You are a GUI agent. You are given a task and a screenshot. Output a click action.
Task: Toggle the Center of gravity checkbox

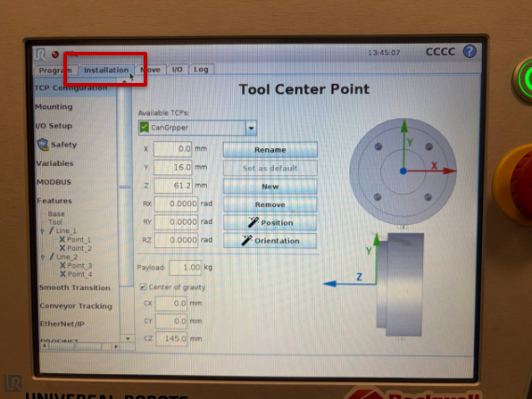click(143, 287)
